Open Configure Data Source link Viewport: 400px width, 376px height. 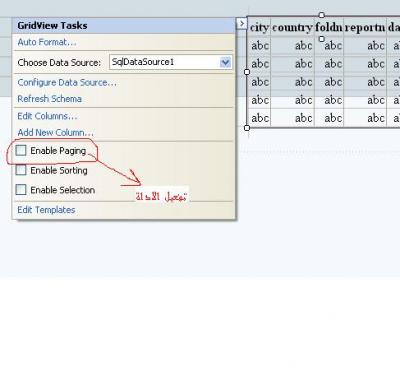(x=67, y=82)
